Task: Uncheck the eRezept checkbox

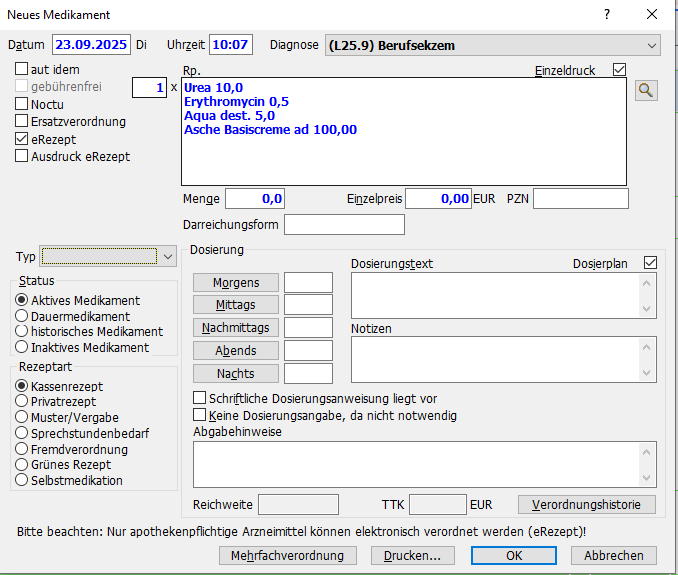Action: [x=22, y=140]
